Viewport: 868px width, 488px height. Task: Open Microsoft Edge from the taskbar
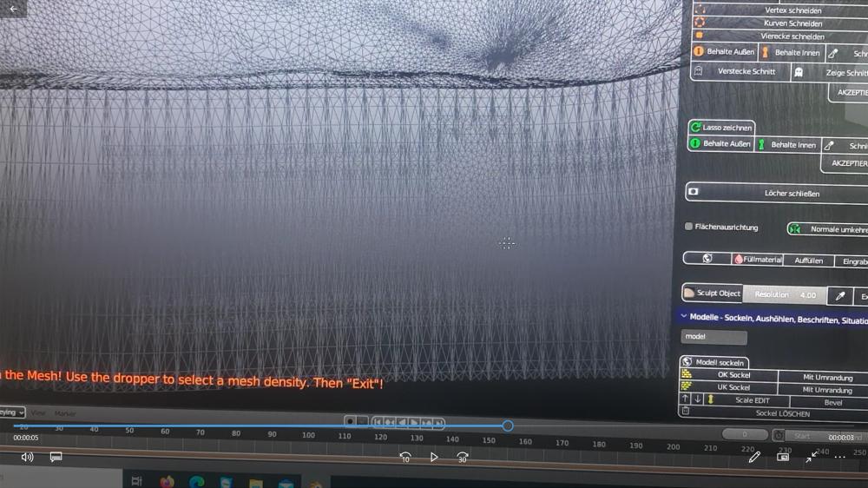click(x=196, y=481)
